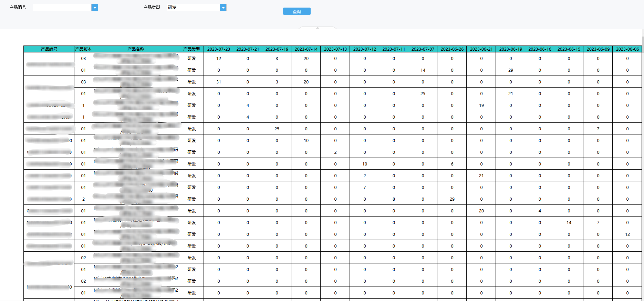Image resolution: width=644 pixels, height=301 pixels.
Task: Select the 2023-07-13 column header
Action: pos(335,49)
